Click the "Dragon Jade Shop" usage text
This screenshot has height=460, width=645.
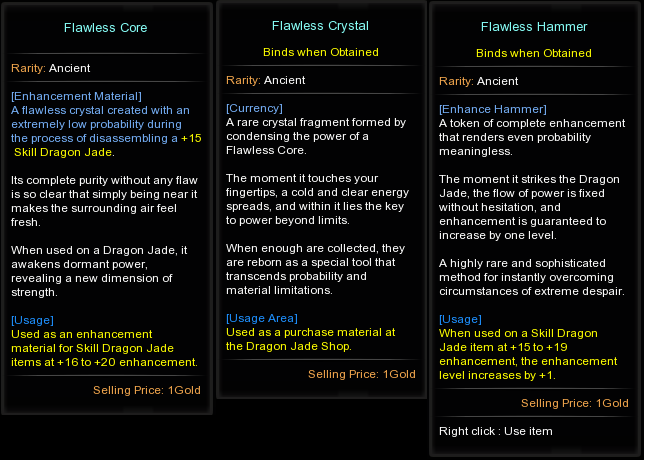pos(287,346)
